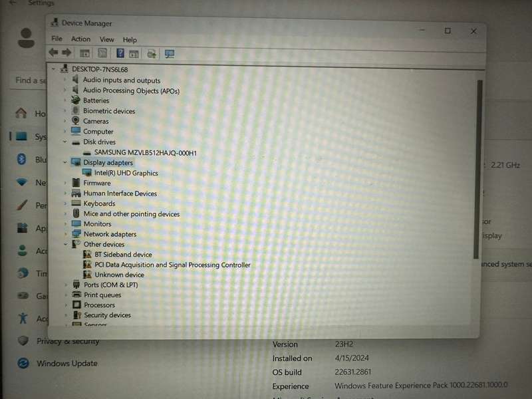Collapse the Display adapters category arrow
The height and width of the screenshot is (399, 532).
click(65, 162)
